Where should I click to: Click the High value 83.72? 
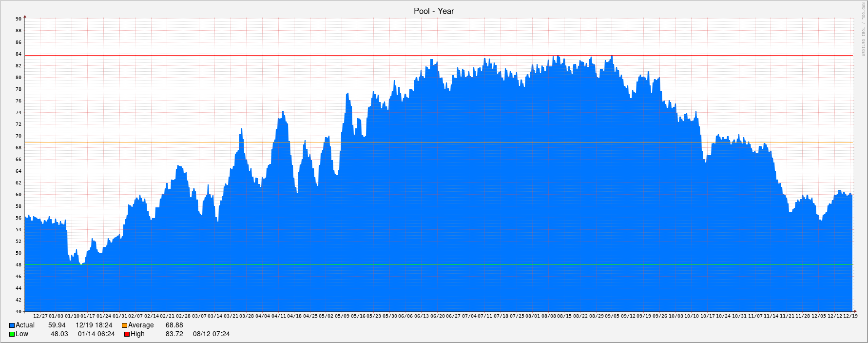point(174,334)
